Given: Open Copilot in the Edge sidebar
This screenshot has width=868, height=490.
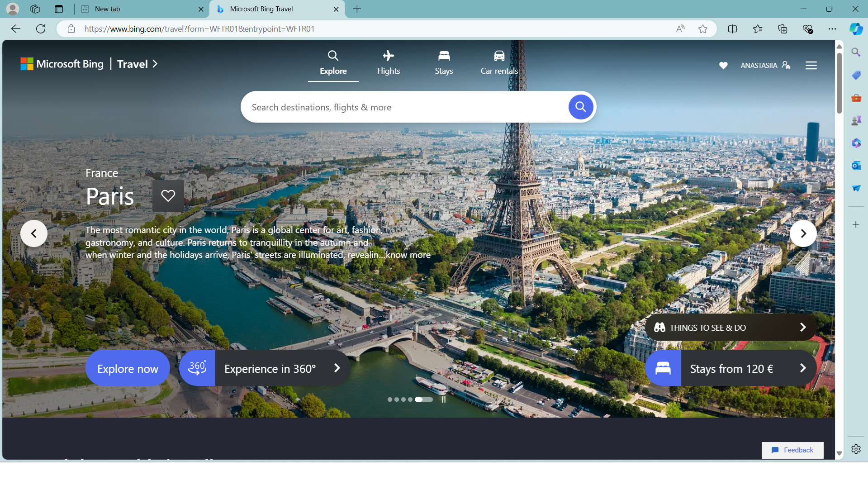Looking at the screenshot, I should (x=856, y=29).
